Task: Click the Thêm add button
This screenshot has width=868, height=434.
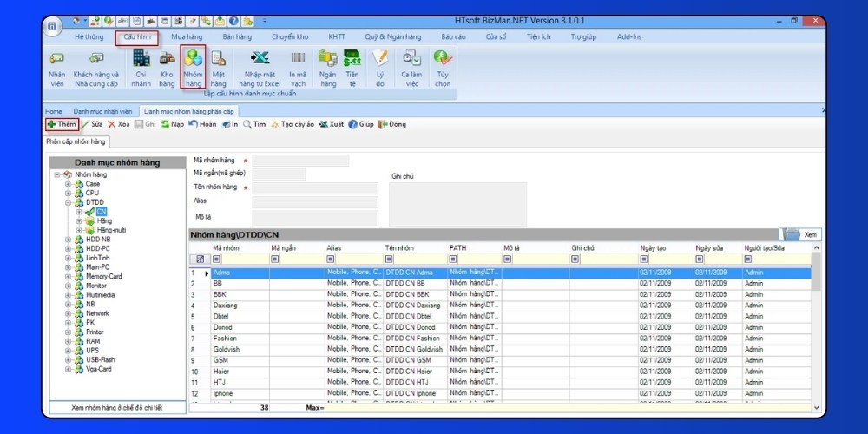Action: point(62,124)
